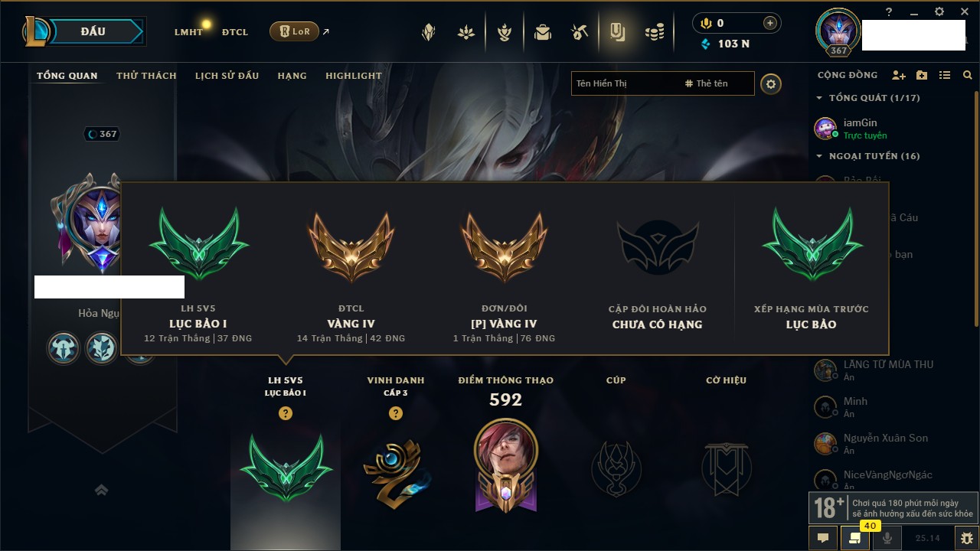Open the Store coins icon
980x551 pixels.
[654, 32]
